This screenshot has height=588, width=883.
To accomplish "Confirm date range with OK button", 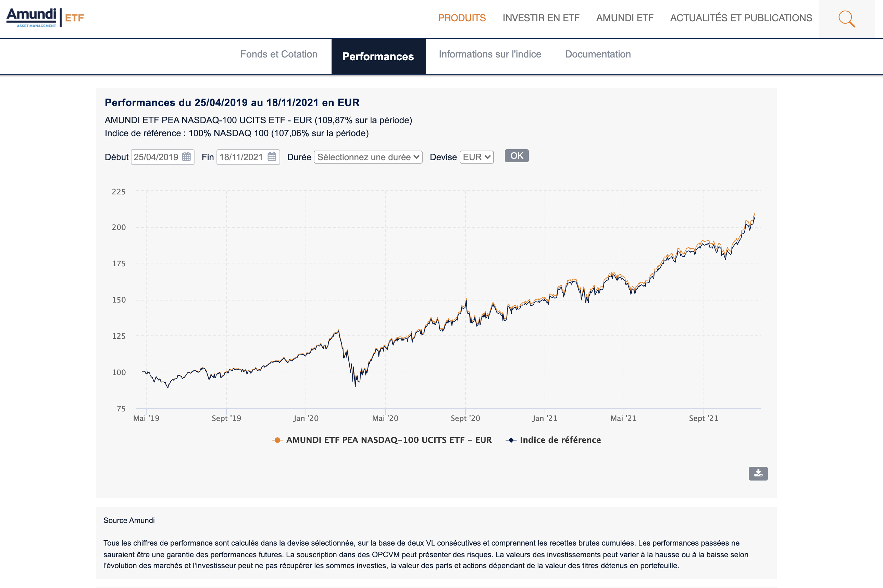I will pos(517,156).
